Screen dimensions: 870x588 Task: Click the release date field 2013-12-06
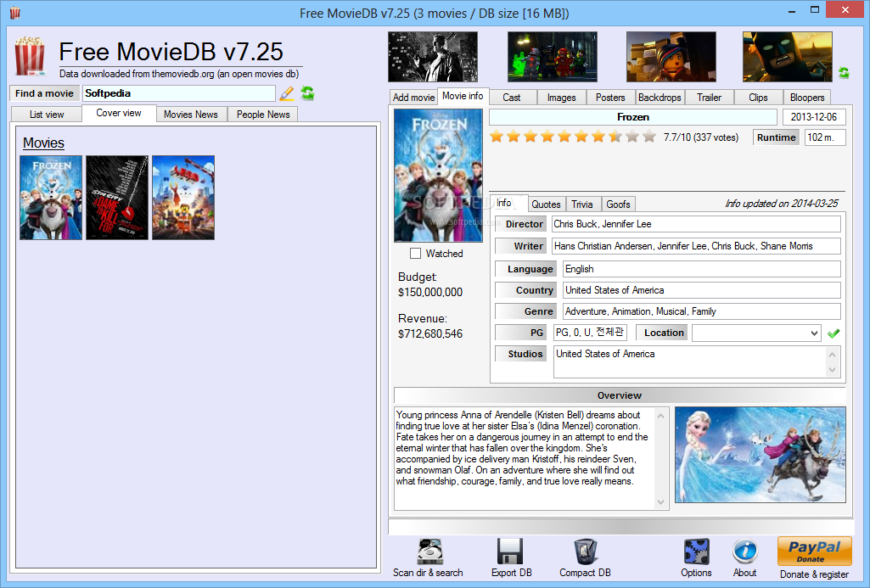point(814,117)
